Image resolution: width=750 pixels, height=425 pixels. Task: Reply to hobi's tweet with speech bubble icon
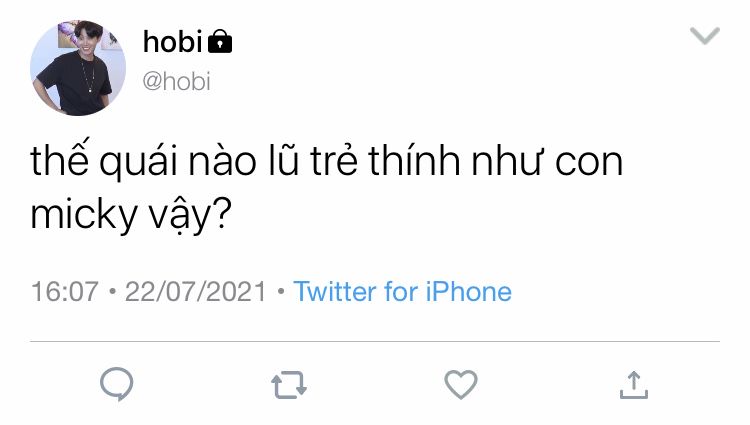pos(117,384)
